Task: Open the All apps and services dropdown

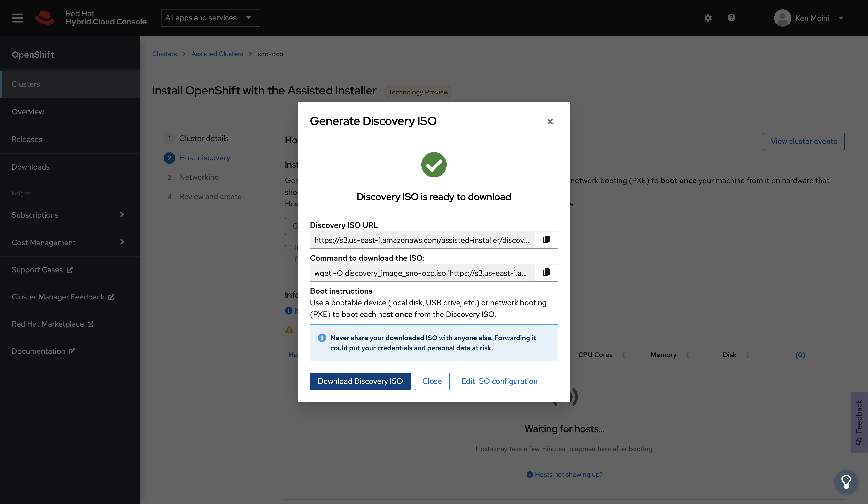Action: [x=210, y=18]
